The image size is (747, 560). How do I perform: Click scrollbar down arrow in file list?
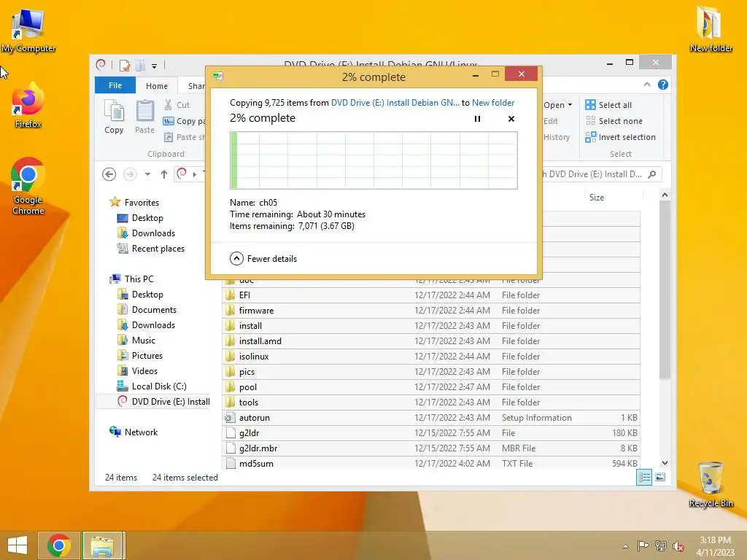(665, 463)
